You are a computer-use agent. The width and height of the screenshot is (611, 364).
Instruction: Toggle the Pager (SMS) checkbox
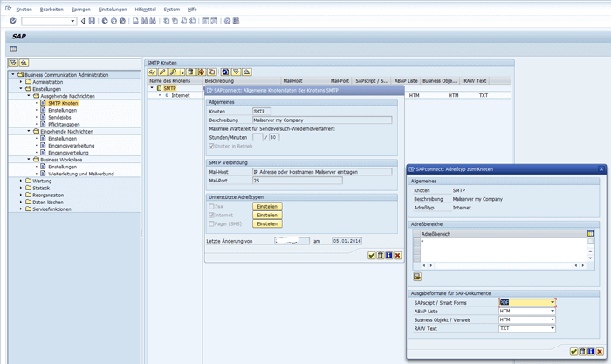tap(211, 223)
